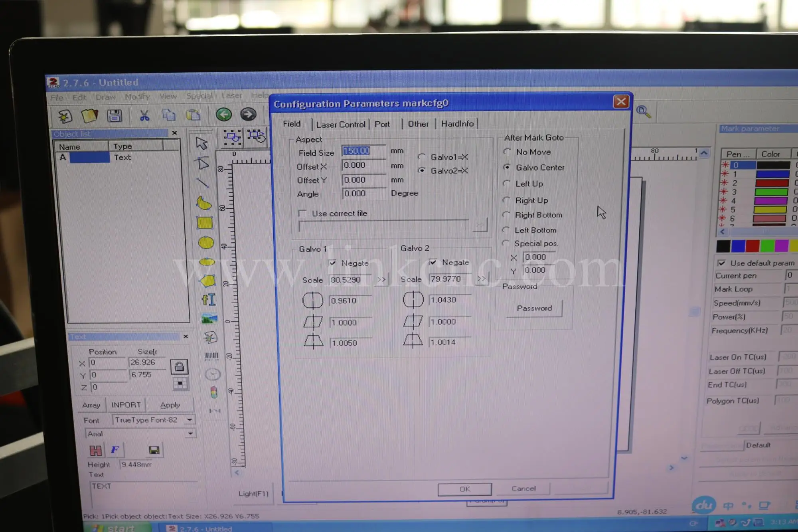This screenshot has width=798, height=532.
Task: Click the green Undo arrow icon
Action: pyautogui.click(x=223, y=115)
